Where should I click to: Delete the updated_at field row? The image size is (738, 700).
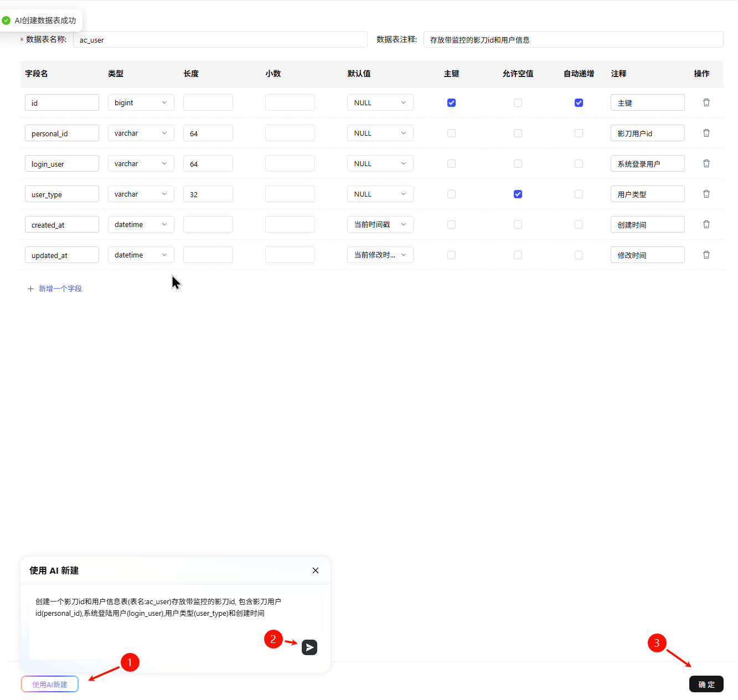coord(706,255)
